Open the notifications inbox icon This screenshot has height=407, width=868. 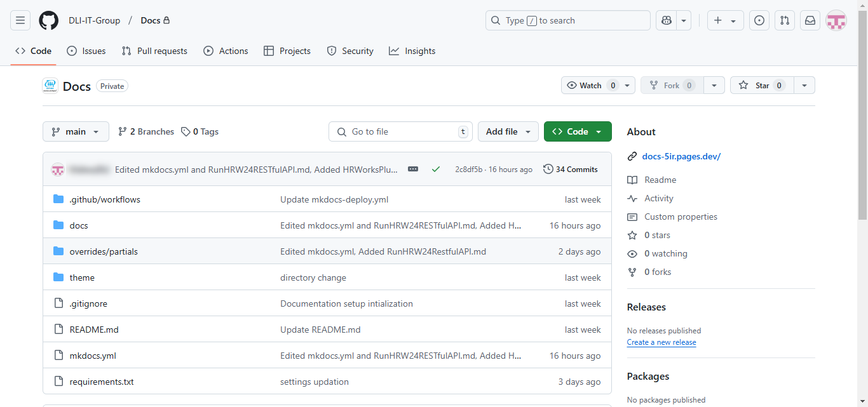pos(810,20)
